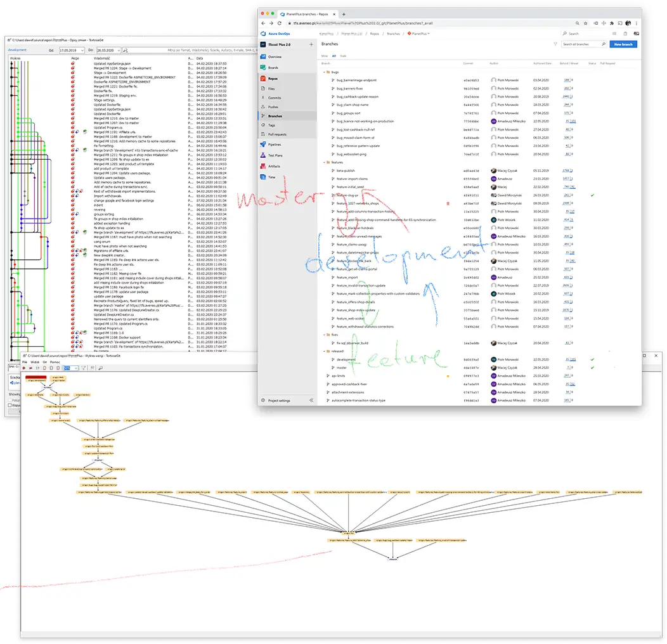Open browser extensions puzzle icon
The height and width of the screenshot is (644, 667).
pos(612,23)
